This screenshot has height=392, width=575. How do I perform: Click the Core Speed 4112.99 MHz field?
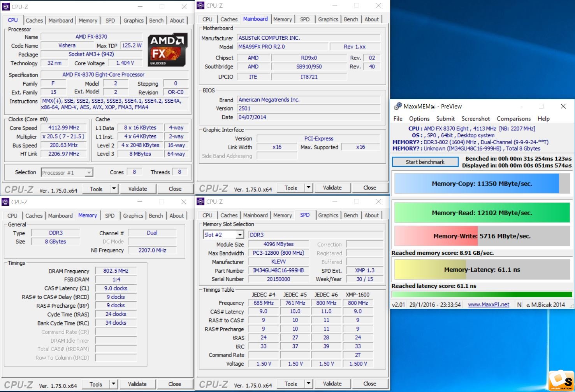click(63, 128)
